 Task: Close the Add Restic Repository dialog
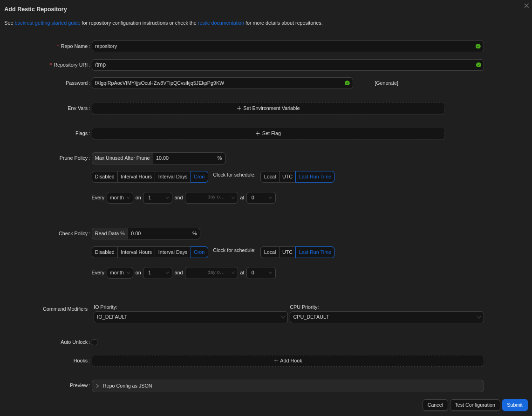(526, 6)
